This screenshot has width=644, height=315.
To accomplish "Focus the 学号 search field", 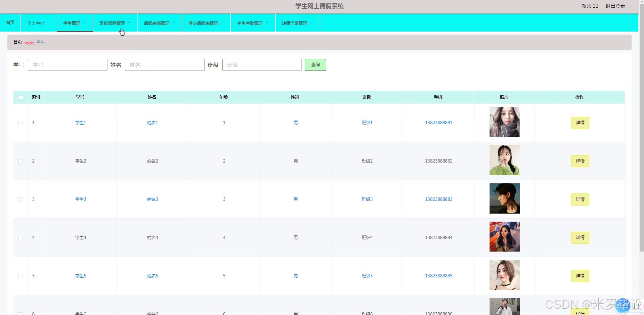I will 67,65.
